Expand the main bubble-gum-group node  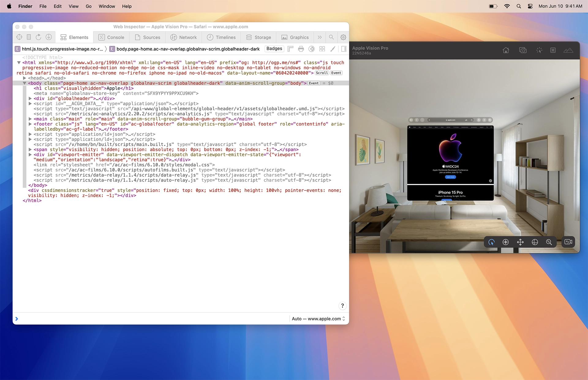(x=30, y=119)
